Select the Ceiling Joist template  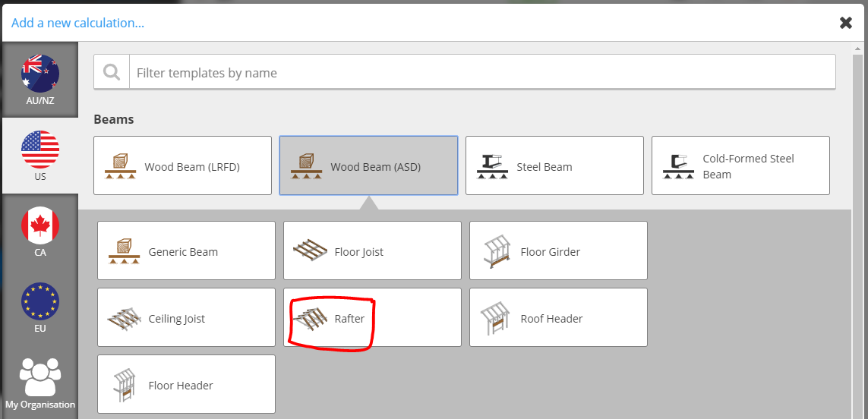(187, 317)
